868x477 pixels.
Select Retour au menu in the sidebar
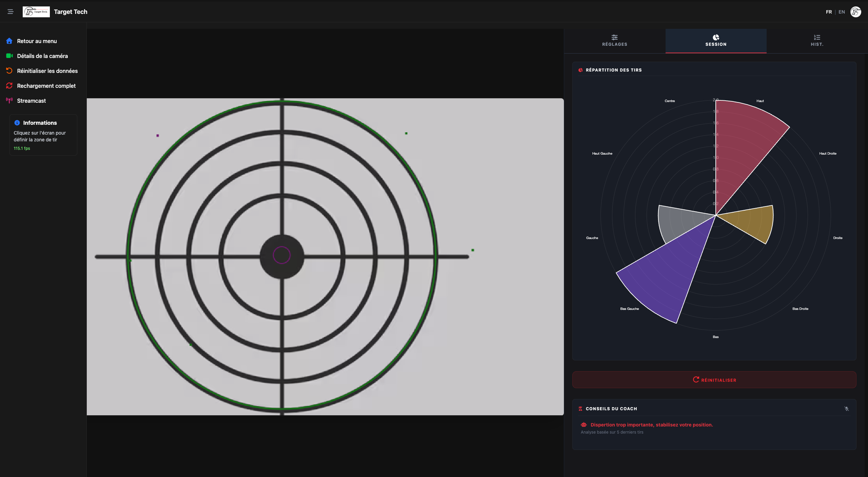point(37,41)
